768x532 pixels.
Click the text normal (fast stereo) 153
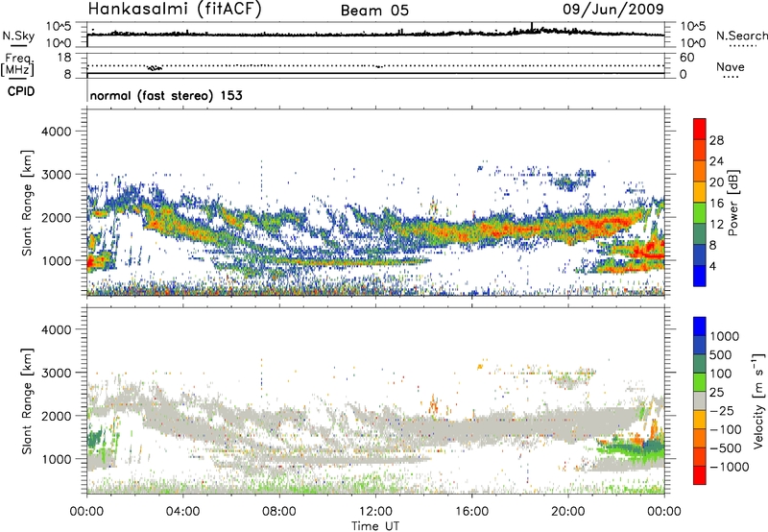pyautogui.click(x=166, y=95)
